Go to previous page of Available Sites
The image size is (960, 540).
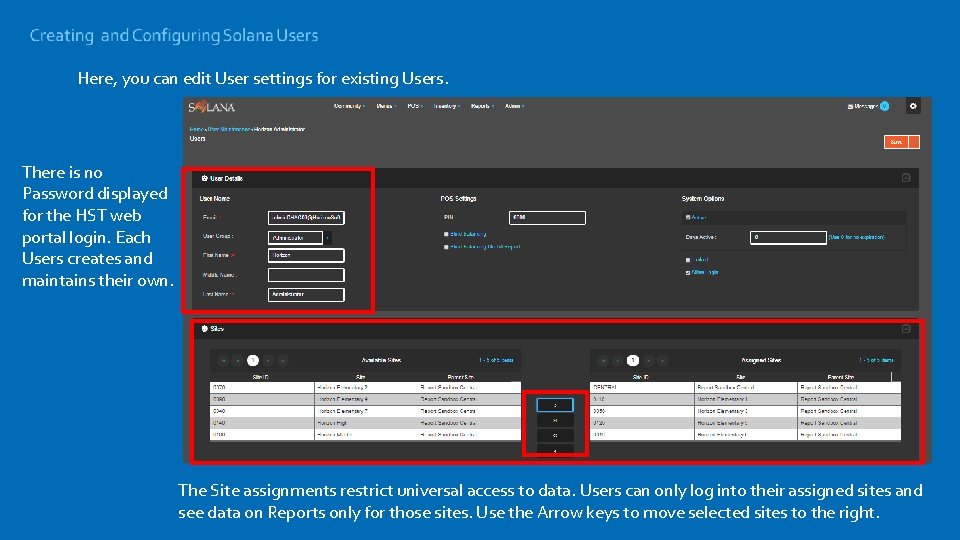pyautogui.click(x=238, y=361)
